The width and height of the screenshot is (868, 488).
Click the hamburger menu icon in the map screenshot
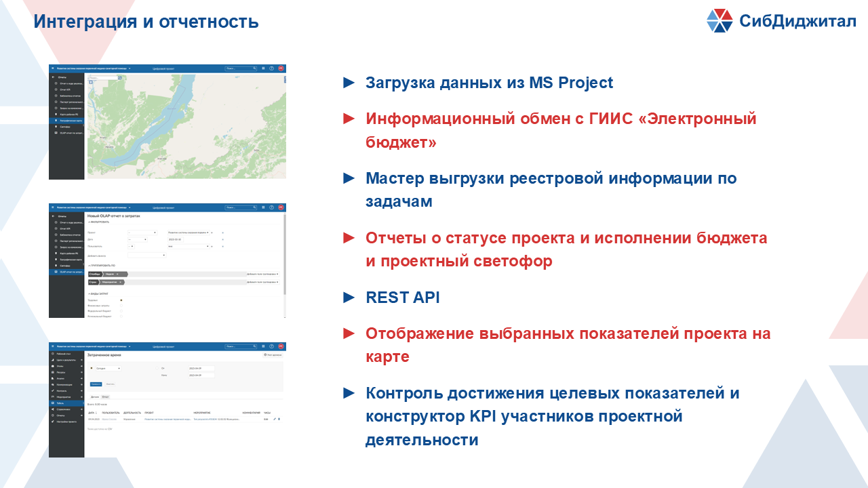tap(53, 68)
